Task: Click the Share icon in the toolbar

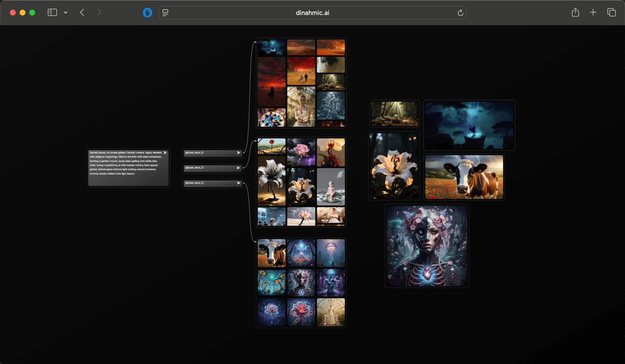Action: (575, 12)
